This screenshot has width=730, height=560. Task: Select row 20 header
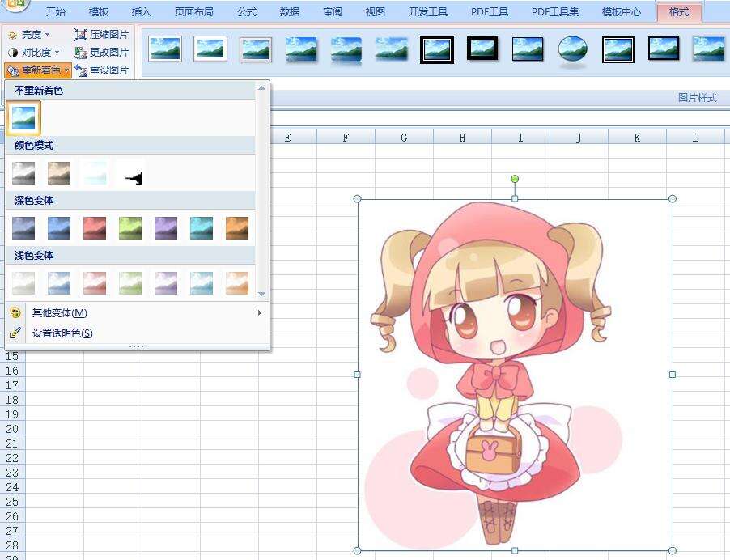(13, 429)
